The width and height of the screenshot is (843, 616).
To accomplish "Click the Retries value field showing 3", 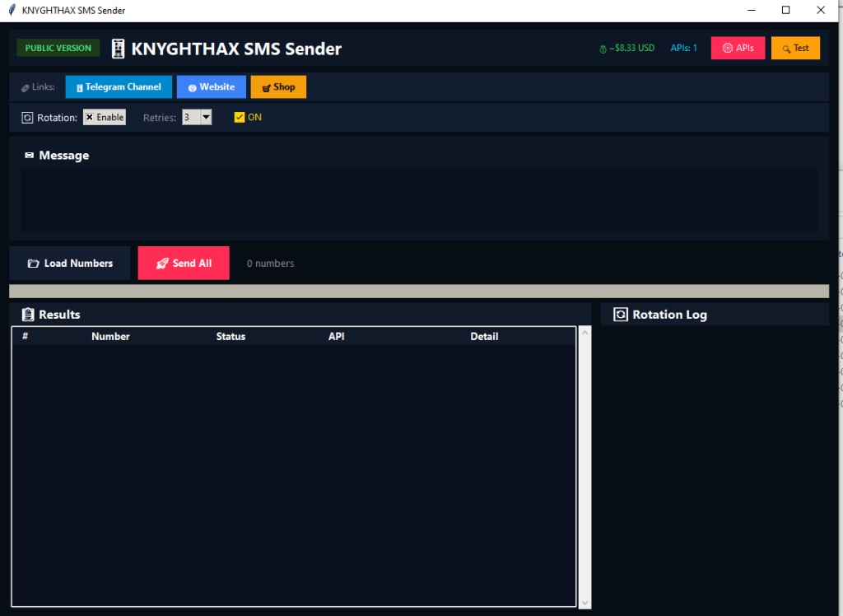I will tap(191, 117).
